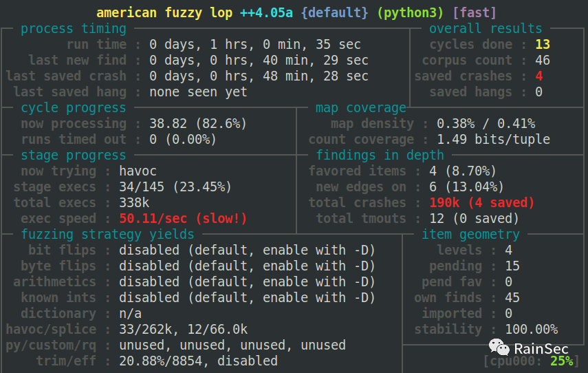588x373 pixels.
Task: Select total execs value '338k'
Action: (x=134, y=202)
